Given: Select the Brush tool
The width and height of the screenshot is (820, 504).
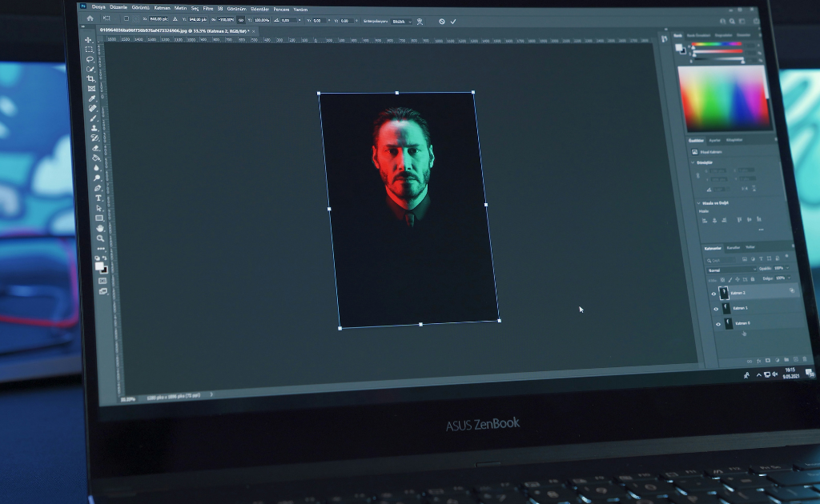Looking at the screenshot, I should (x=94, y=118).
